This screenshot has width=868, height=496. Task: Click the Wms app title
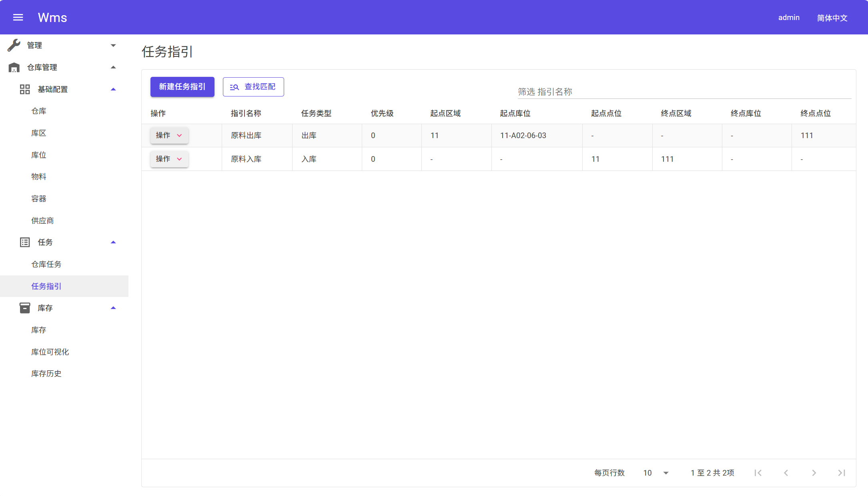point(52,17)
